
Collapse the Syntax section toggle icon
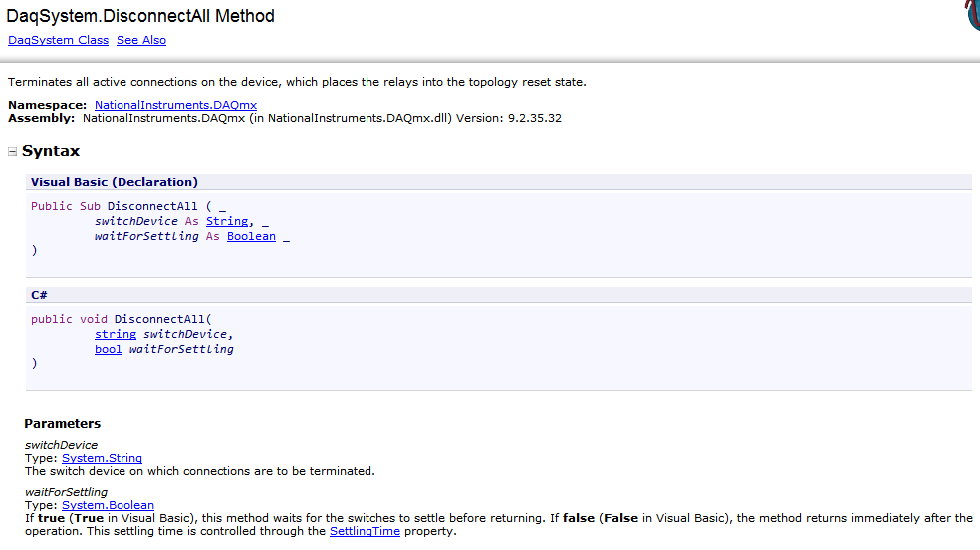[13, 152]
